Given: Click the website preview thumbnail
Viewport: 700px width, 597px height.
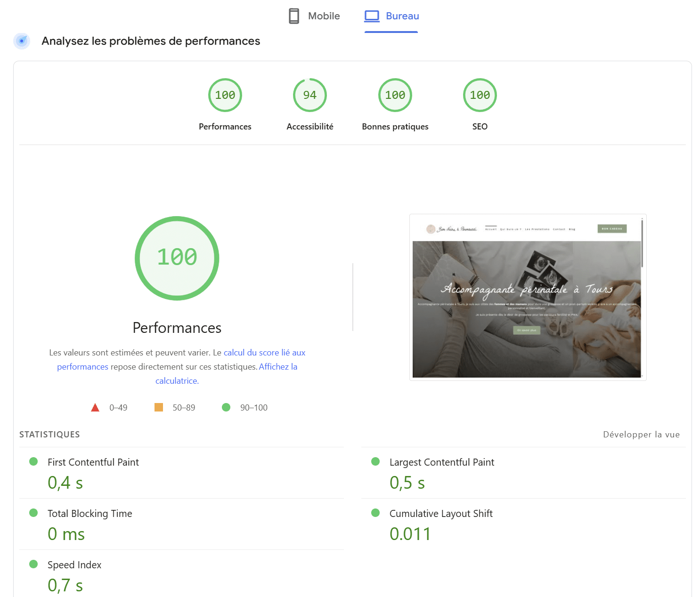Looking at the screenshot, I should [x=527, y=297].
